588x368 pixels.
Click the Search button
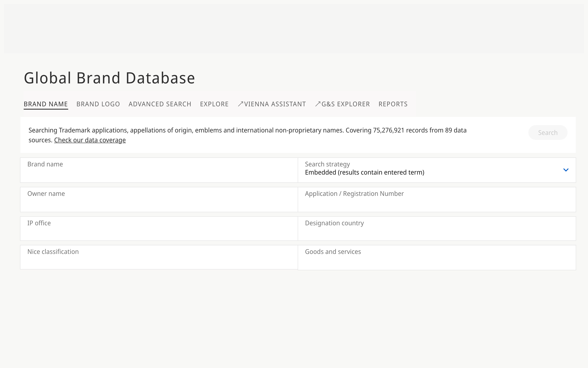click(x=548, y=133)
